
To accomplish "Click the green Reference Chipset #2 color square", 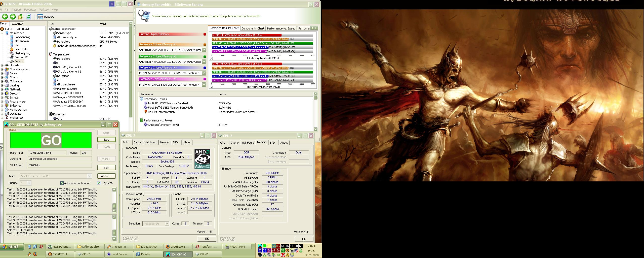I will [205, 57].
